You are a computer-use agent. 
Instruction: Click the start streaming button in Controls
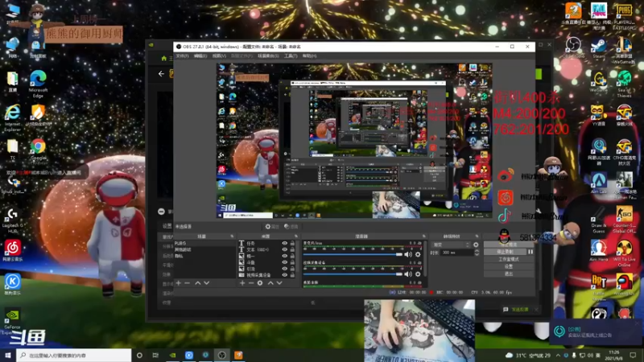click(509, 245)
